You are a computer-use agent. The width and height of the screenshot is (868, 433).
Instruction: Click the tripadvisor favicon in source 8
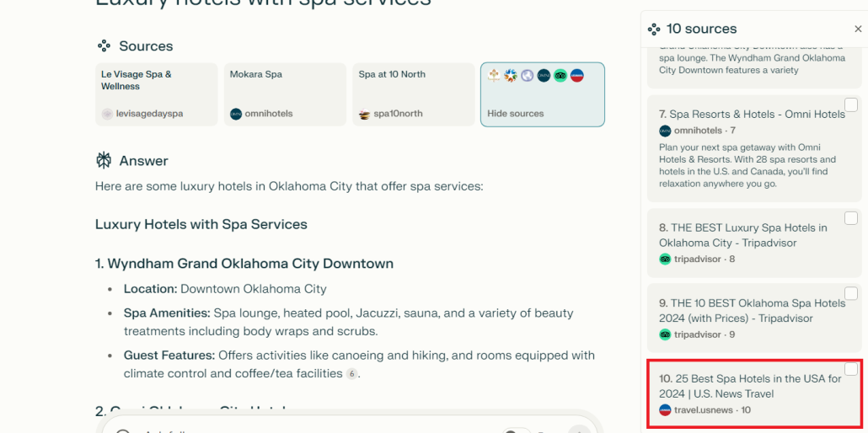[665, 259]
